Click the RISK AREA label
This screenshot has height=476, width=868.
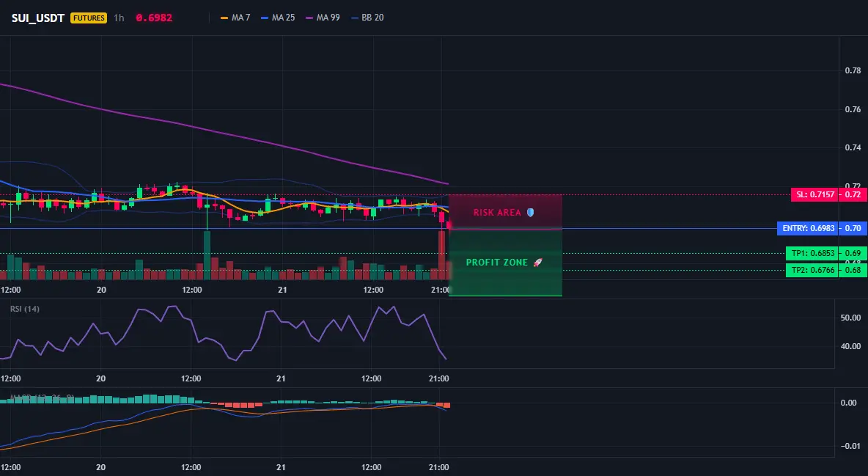497,212
